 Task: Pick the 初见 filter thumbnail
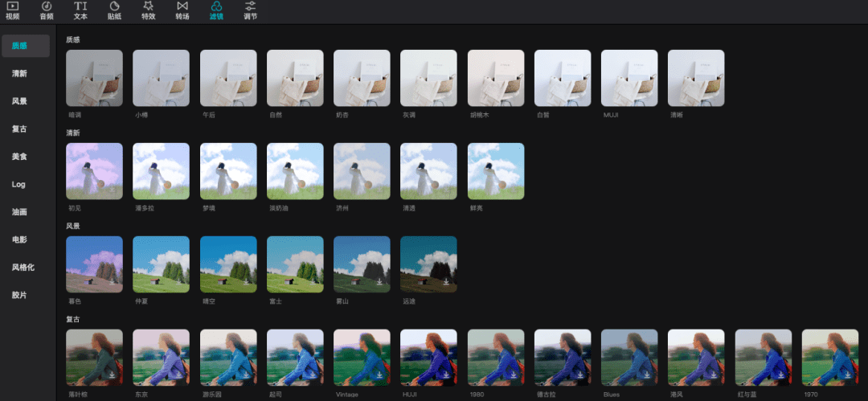[94, 171]
